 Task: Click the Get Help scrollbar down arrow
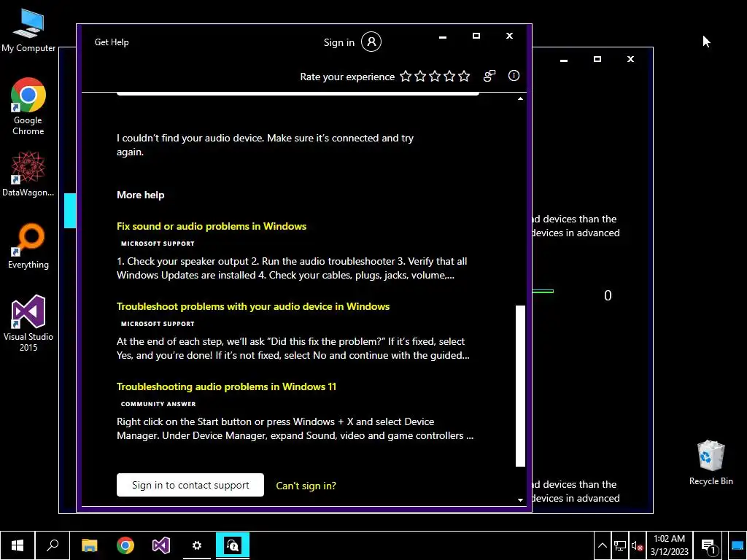pyautogui.click(x=520, y=499)
